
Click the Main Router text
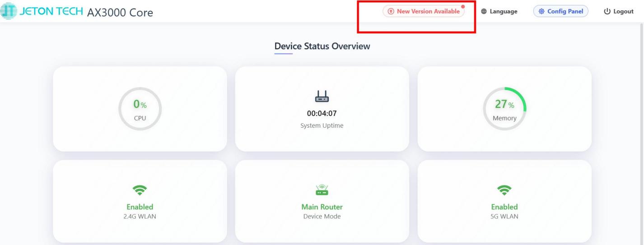322,207
